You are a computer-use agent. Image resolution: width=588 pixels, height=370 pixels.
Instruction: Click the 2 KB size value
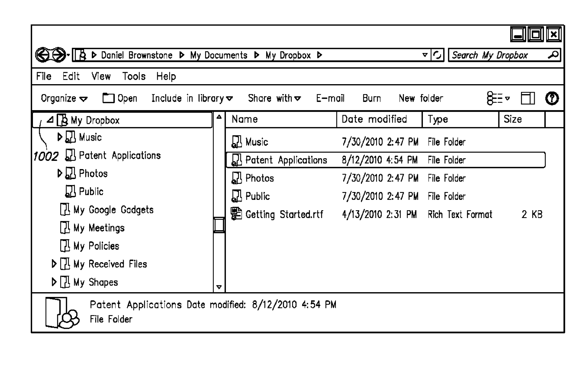point(532,214)
